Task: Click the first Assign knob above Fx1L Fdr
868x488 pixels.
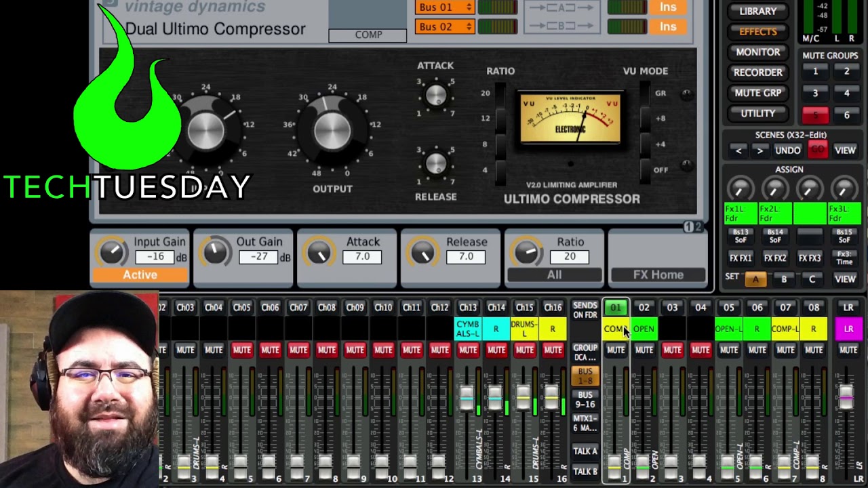Action: (x=741, y=189)
